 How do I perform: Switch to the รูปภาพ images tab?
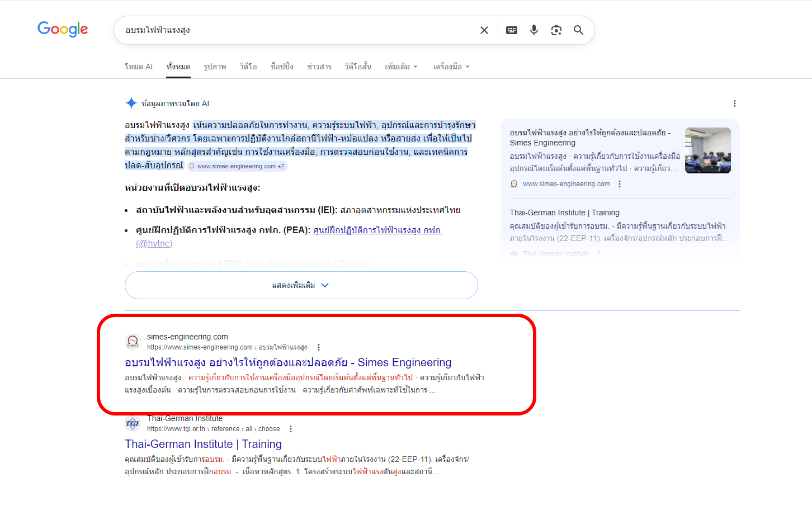point(215,67)
